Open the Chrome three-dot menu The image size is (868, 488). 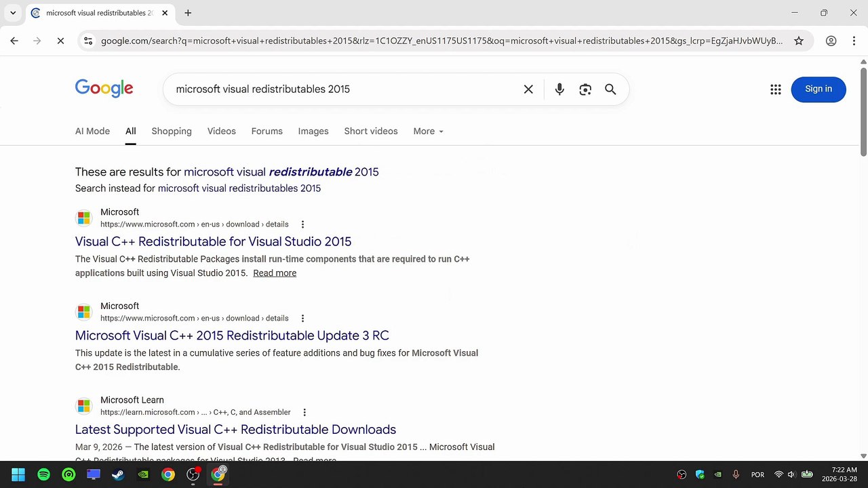[x=852, y=41]
